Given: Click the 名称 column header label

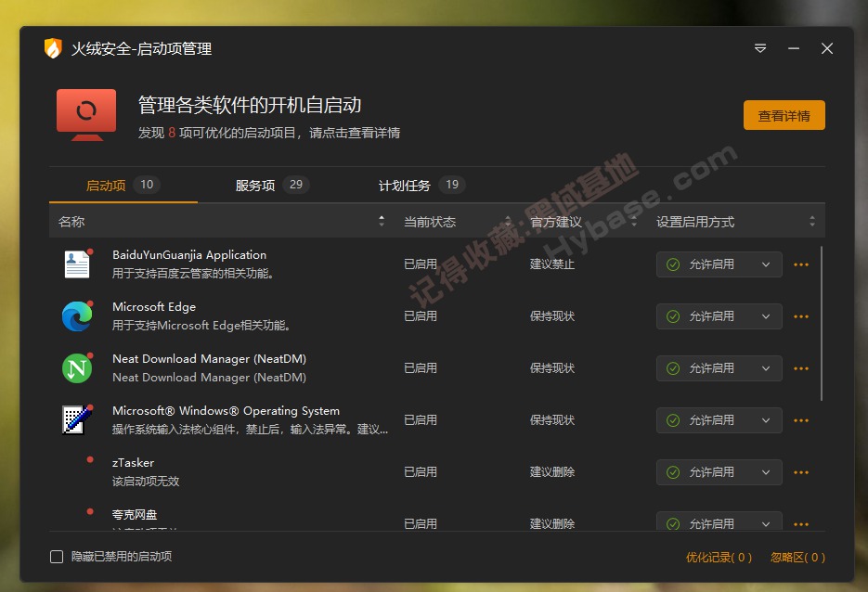Looking at the screenshot, I should point(71,222).
